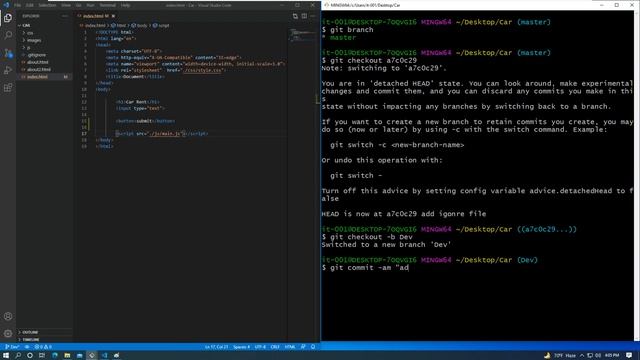Open the Accounts icon in the activity bar
Viewport: 640px width, 360px height.
(x=8, y=316)
